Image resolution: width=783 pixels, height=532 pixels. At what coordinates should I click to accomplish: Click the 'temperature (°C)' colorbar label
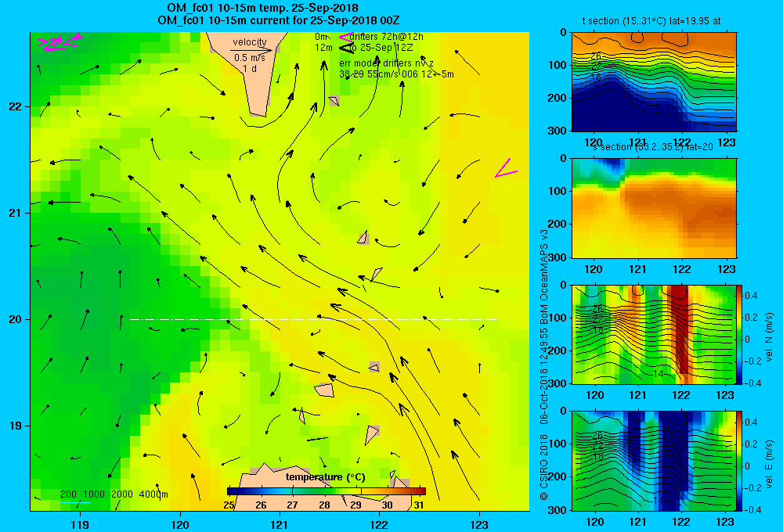click(325, 477)
